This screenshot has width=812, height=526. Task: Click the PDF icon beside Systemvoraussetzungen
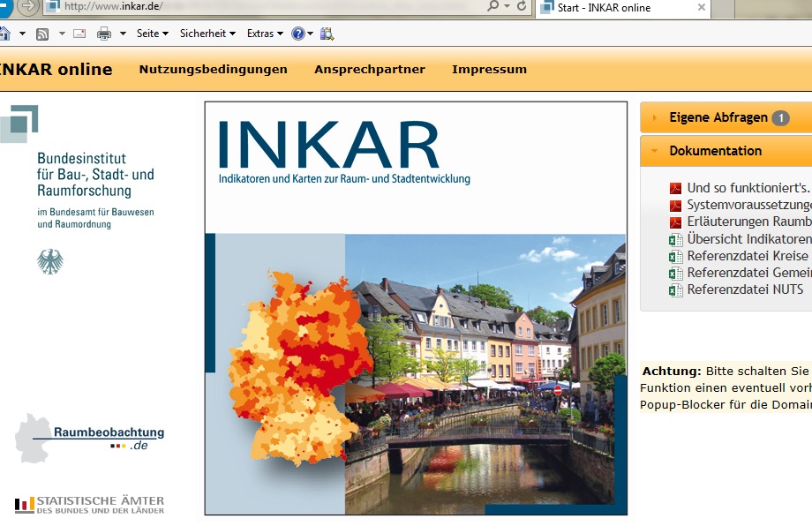(x=675, y=205)
